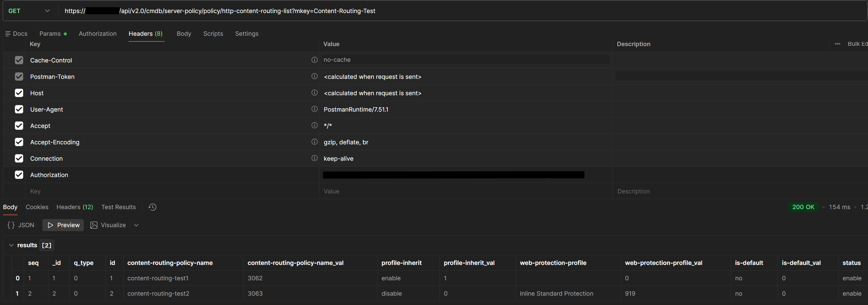This screenshot has height=305, width=868.
Task: Toggle the Postman-Token header checkbox
Action: point(19,77)
